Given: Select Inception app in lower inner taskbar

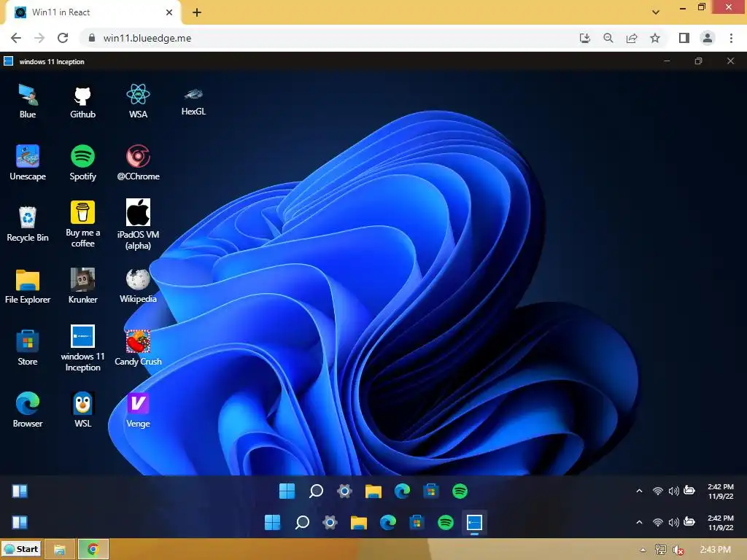Looking at the screenshot, I should click(474, 522).
